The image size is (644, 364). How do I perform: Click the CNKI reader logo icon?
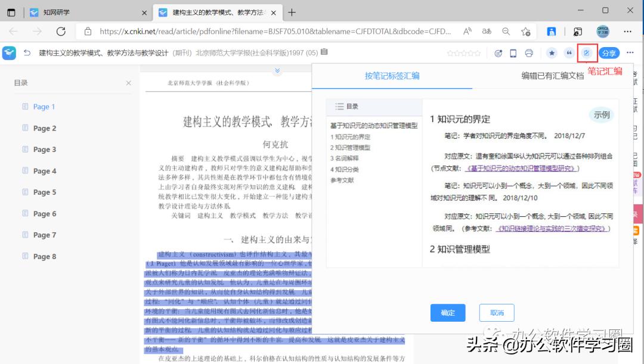click(x=8, y=53)
